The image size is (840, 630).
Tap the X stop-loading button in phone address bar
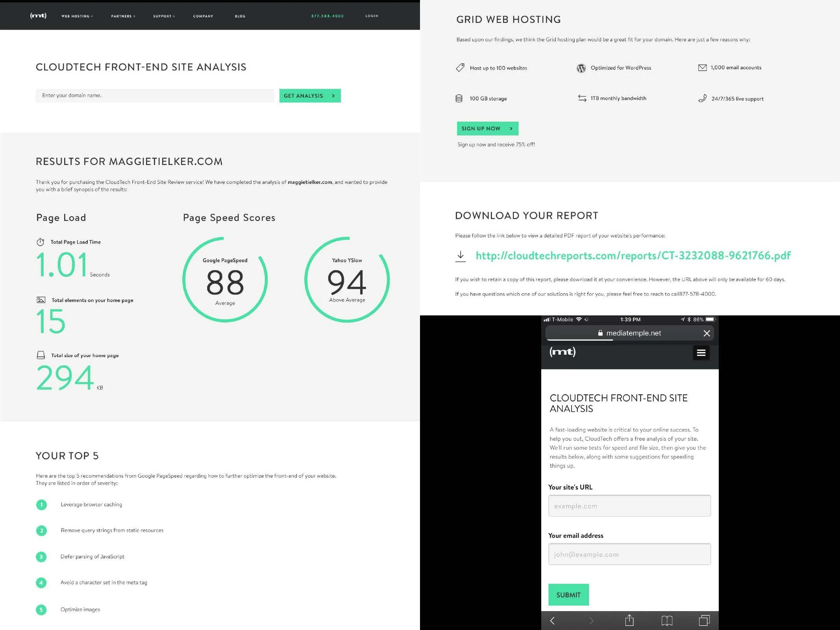click(707, 334)
